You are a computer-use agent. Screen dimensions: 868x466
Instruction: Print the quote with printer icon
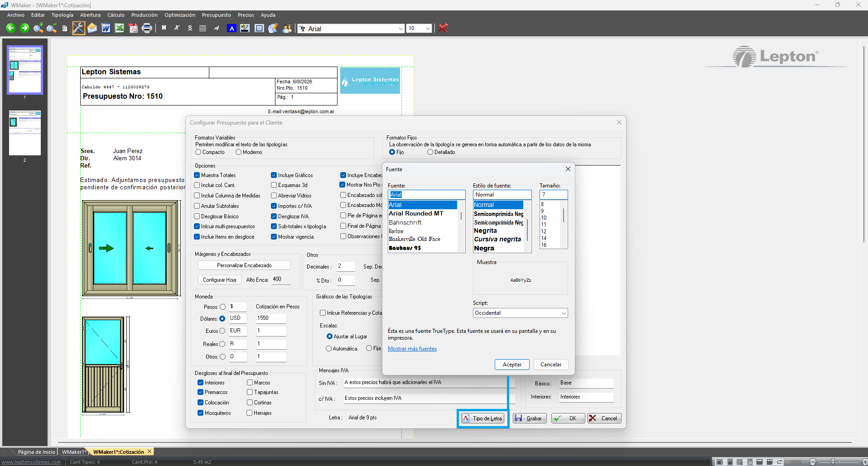[147, 28]
